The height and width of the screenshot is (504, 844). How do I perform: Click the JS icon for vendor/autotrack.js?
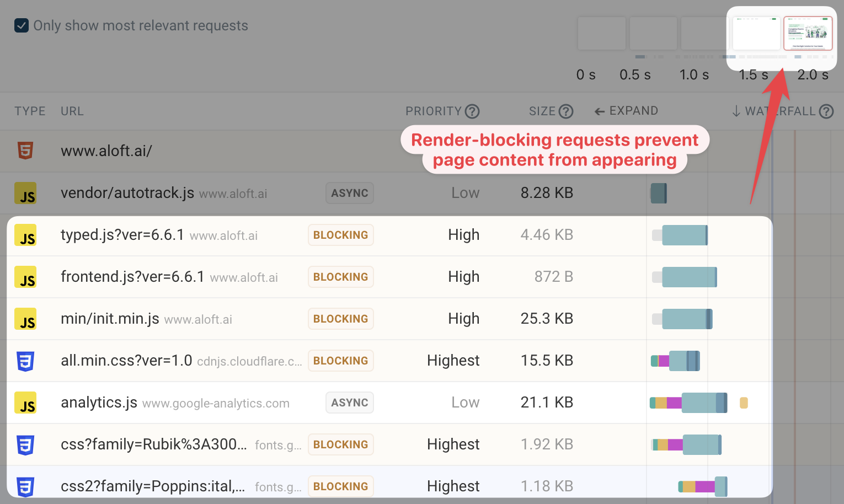[x=25, y=193]
